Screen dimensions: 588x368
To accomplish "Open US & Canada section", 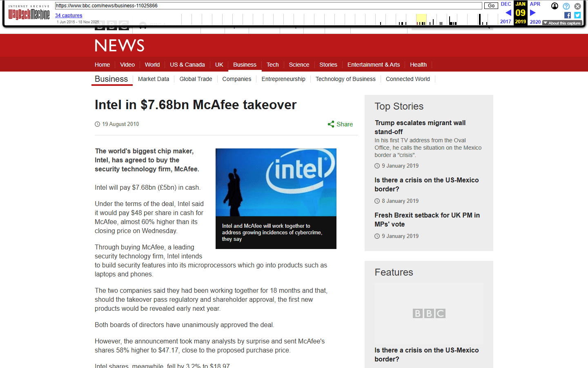I will pyautogui.click(x=187, y=65).
